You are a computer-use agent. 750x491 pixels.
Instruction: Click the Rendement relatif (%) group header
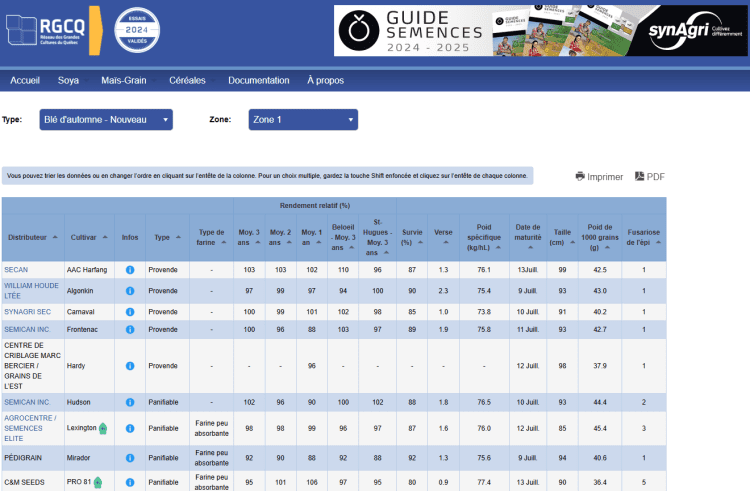click(x=315, y=206)
